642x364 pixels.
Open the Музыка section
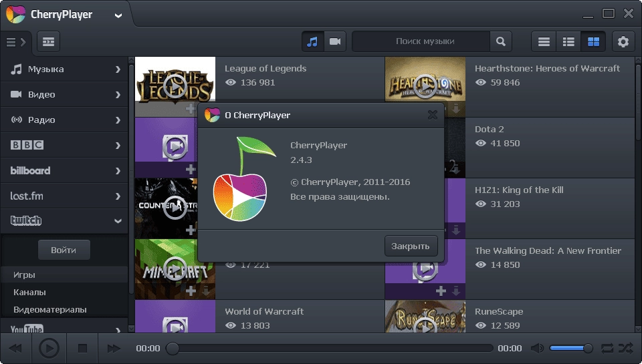pyautogui.click(x=64, y=69)
